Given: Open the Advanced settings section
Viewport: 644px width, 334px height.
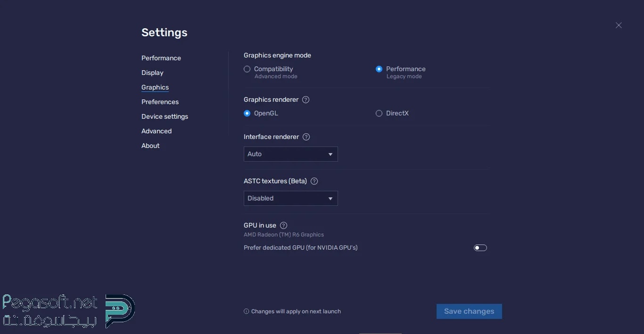Looking at the screenshot, I should click(157, 131).
